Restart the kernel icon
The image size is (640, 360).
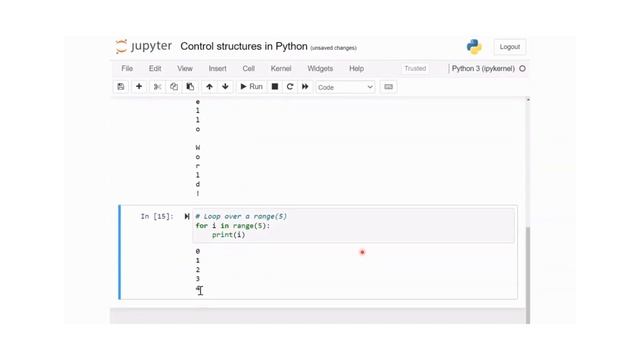click(x=290, y=87)
